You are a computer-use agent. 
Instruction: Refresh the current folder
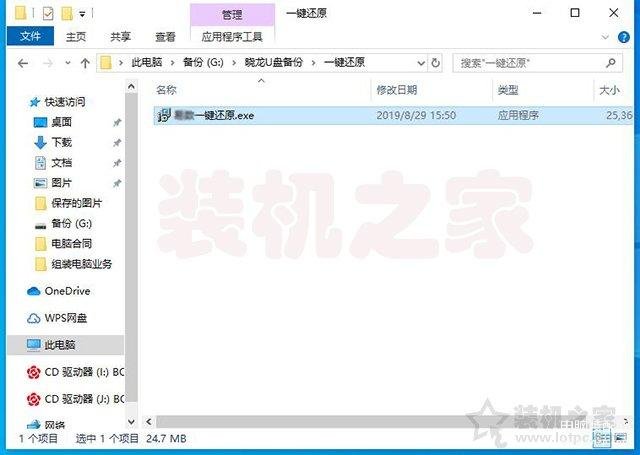click(435, 63)
